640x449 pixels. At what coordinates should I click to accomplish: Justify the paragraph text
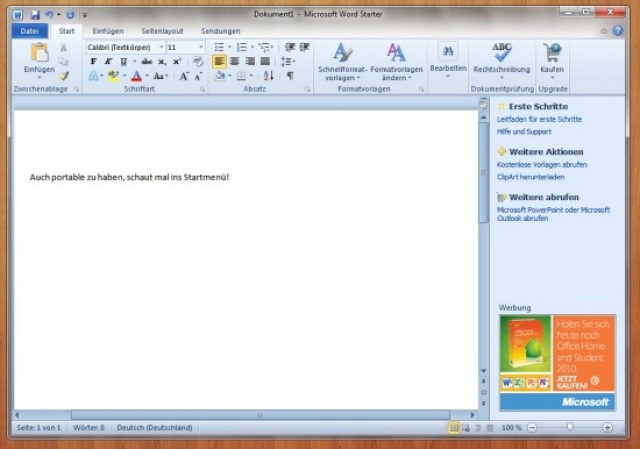pos(265,62)
